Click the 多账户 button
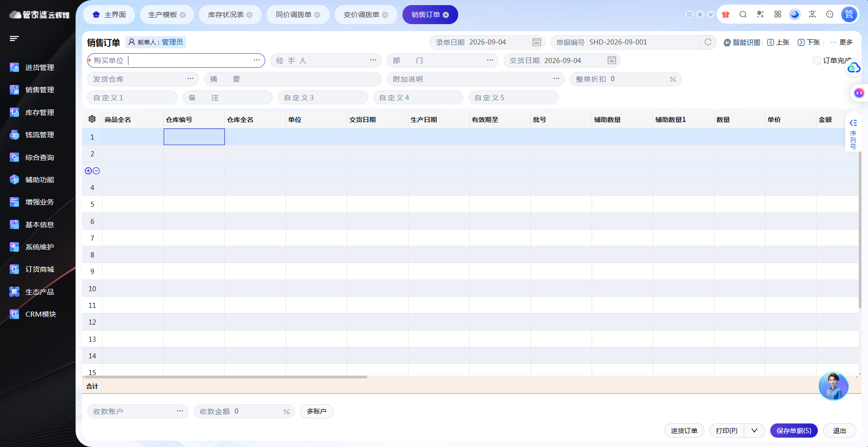This screenshot has height=447, width=868. click(x=316, y=411)
